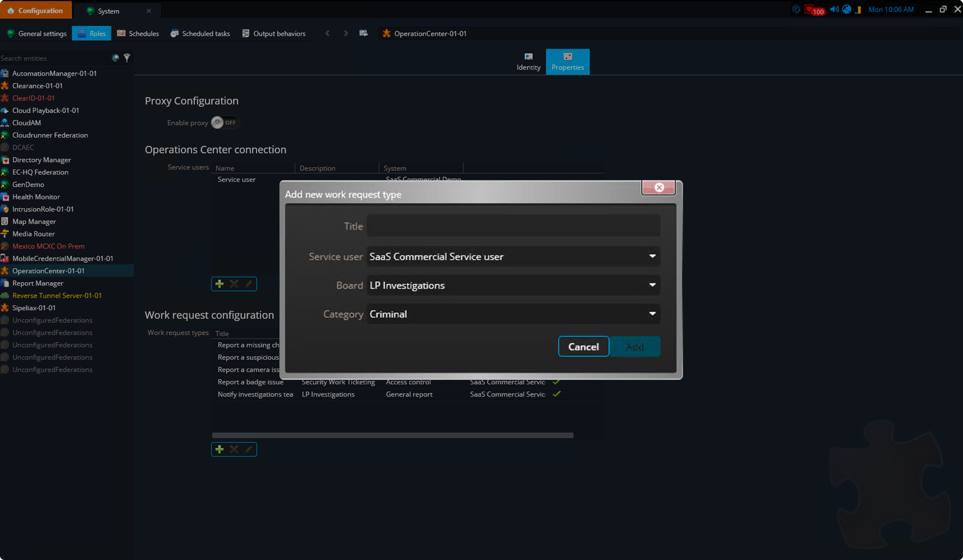Viewport: 963px width, 560px height.
Task: Open the Schedules tab
Action: pyautogui.click(x=138, y=33)
